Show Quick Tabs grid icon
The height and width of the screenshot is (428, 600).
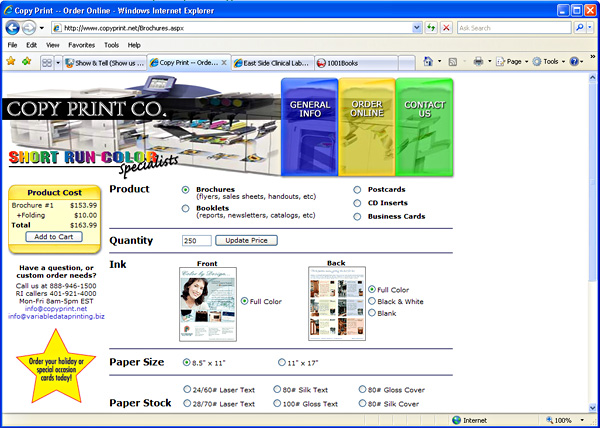[x=47, y=63]
